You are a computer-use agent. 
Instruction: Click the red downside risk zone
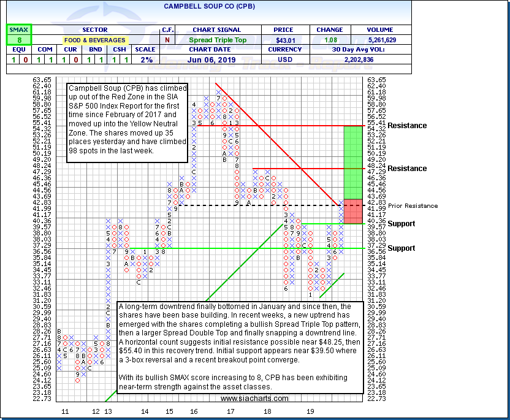[x=354, y=211]
